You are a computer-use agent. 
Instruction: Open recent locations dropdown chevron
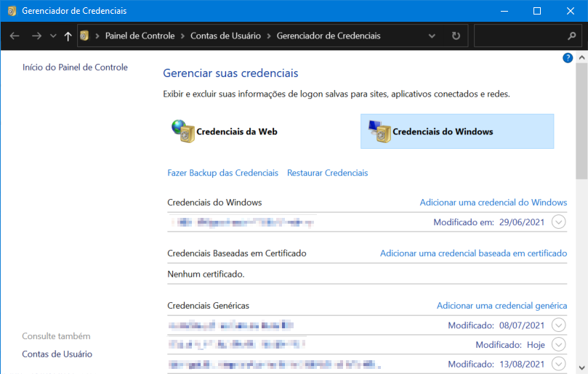(53, 36)
